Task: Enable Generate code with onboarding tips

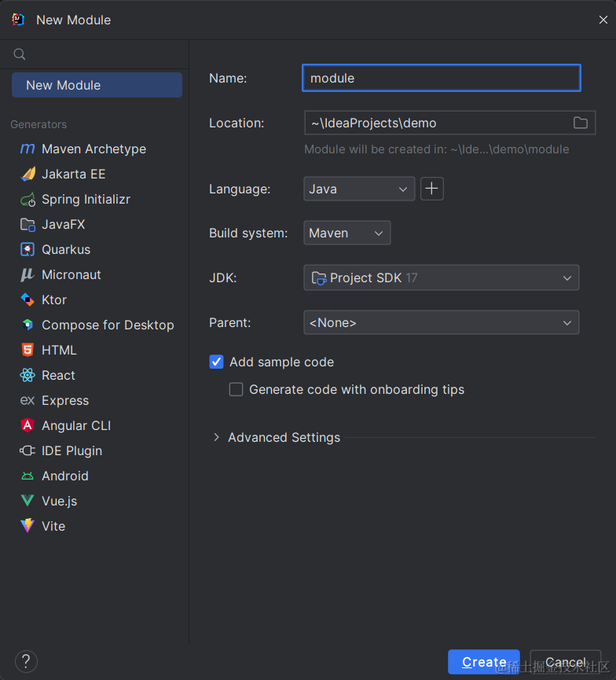Action: point(236,389)
